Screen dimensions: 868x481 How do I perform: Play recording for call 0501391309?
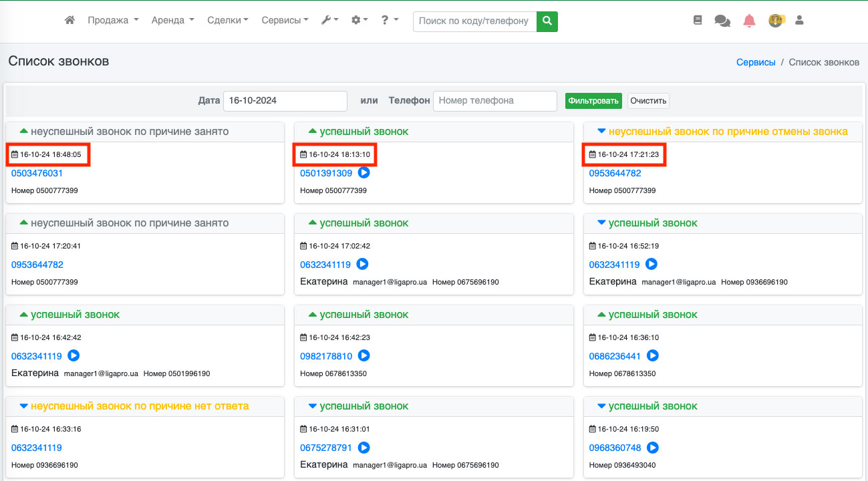coord(364,173)
